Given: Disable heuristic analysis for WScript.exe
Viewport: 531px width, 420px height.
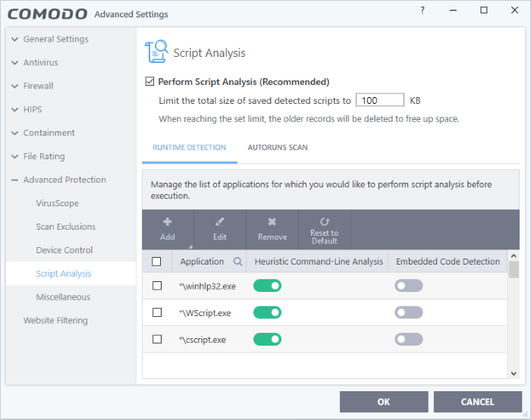Looking at the screenshot, I should (x=267, y=312).
